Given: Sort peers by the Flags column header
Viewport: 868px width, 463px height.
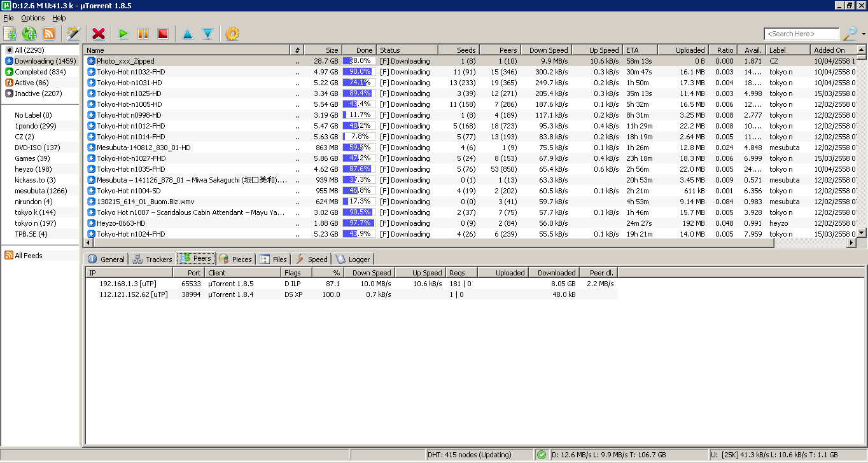Looking at the screenshot, I should tap(297, 273).
